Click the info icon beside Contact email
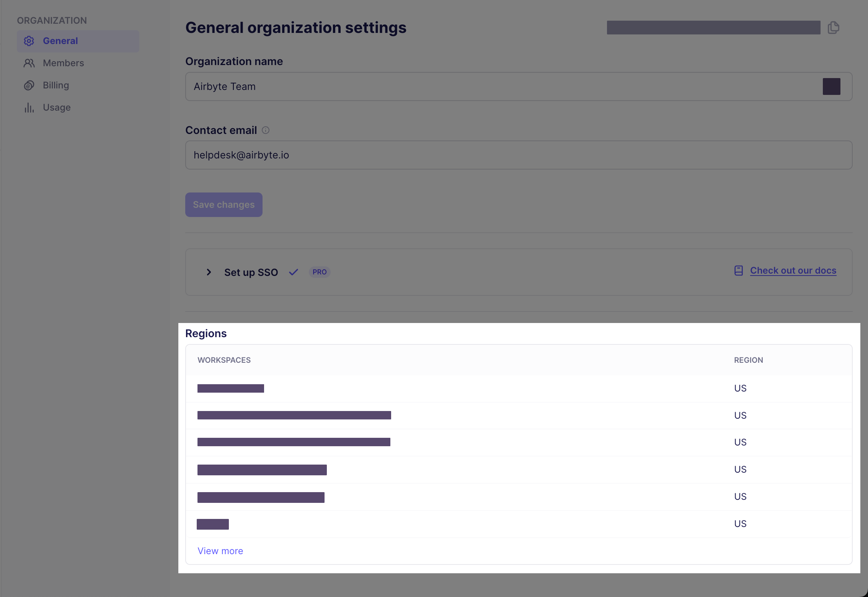868x597 pixels. click(x=266, y=130)
